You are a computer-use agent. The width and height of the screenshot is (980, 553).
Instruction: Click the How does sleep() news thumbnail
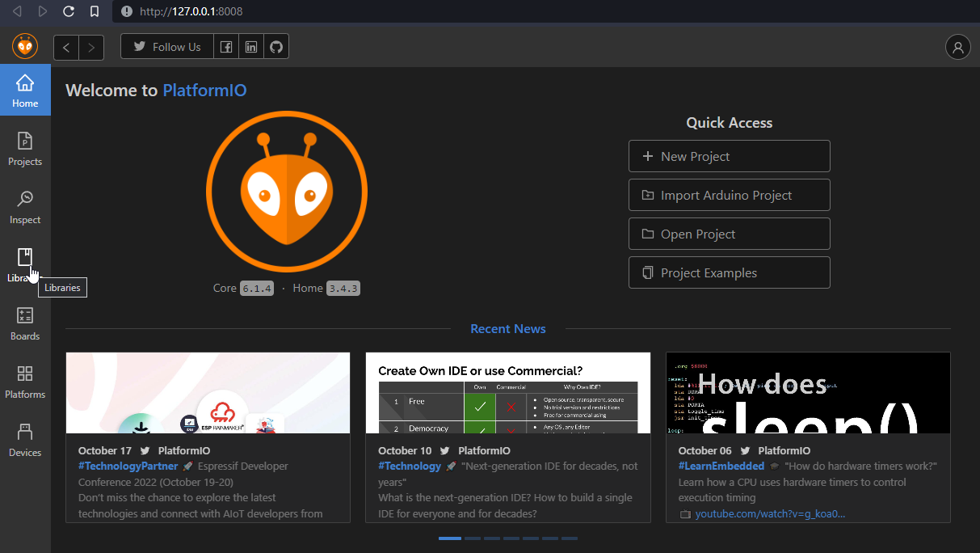(x=808, y=393)
